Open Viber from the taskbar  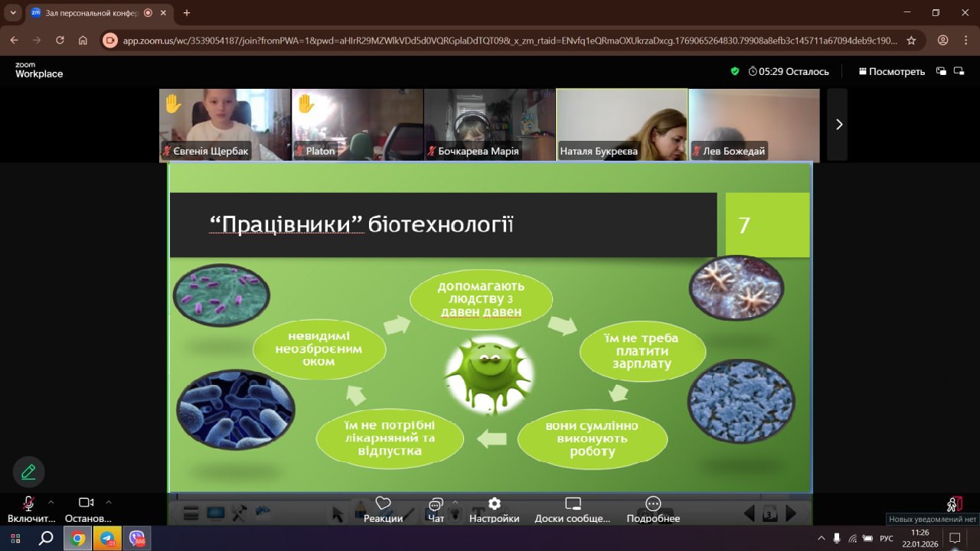click(137, 539)
